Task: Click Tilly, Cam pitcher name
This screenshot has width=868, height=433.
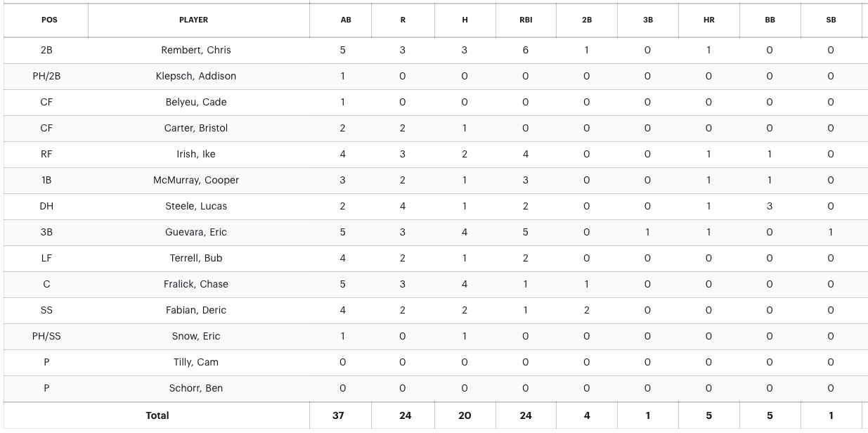Action: click(196, 362)
